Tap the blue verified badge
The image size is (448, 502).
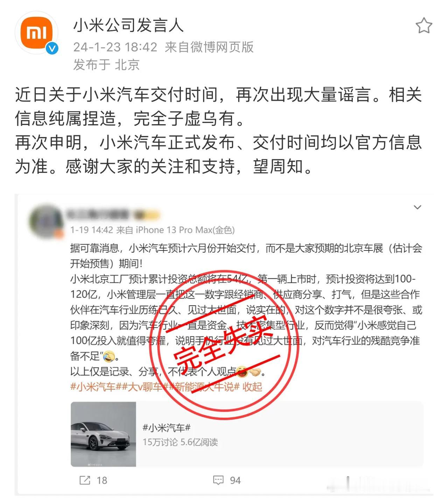(52, 48)
